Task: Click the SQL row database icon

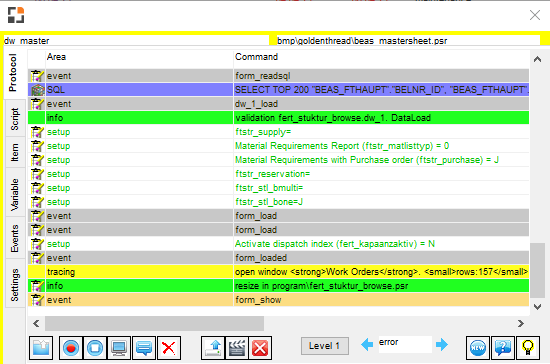Action: (37, 90)
